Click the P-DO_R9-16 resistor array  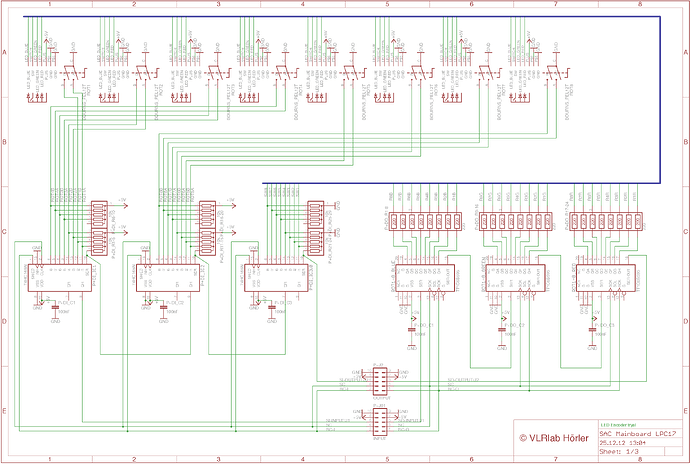(x=516, y=221)
